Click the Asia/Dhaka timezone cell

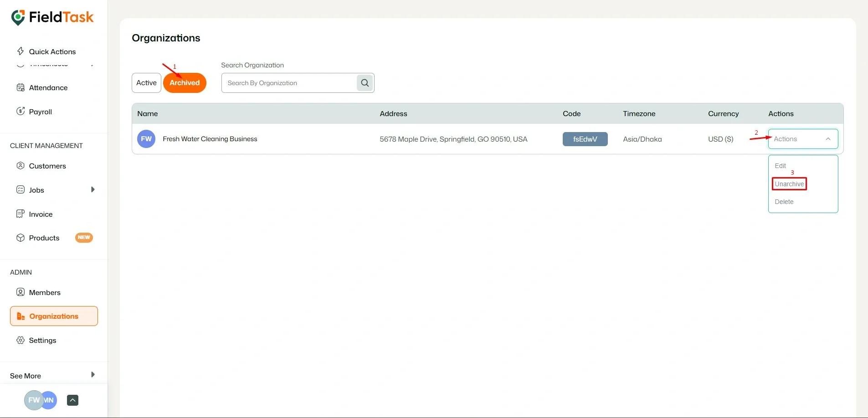click(642, 139)
